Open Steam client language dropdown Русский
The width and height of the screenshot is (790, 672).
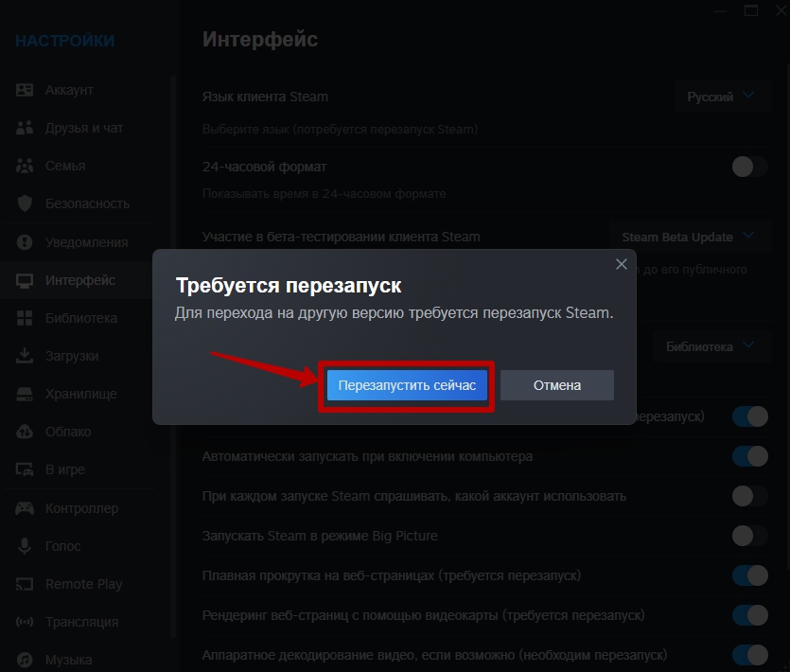click(723, 97)
